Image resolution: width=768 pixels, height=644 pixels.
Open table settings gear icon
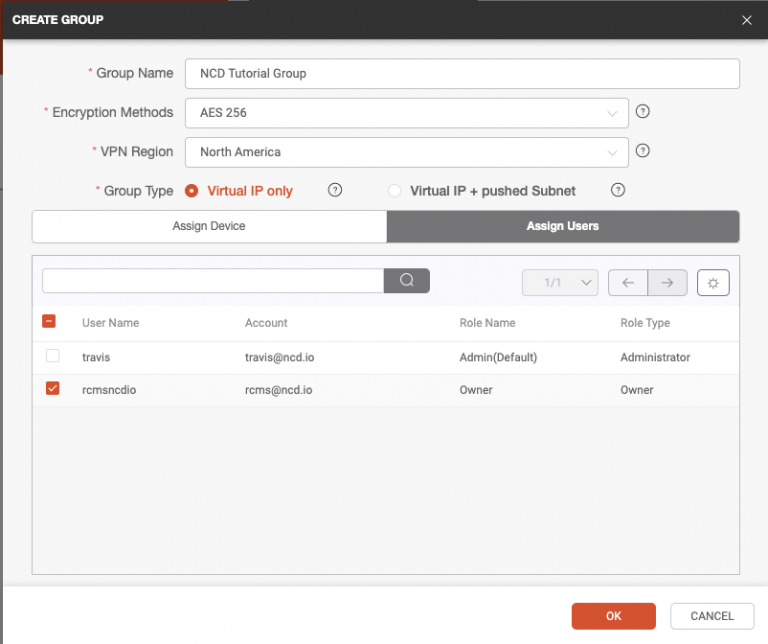713,283
